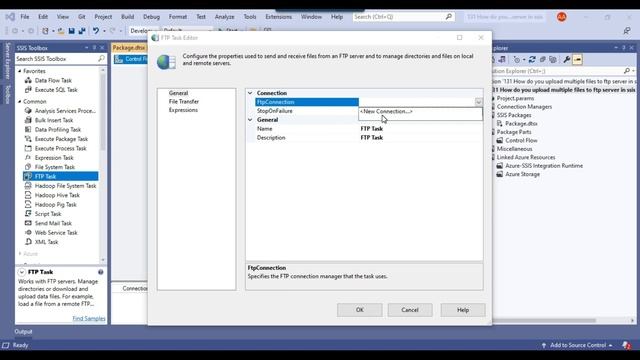Screen dimensions: 640x360
Task: Pick the Send Mail Task icon
Action: (28, 223)
